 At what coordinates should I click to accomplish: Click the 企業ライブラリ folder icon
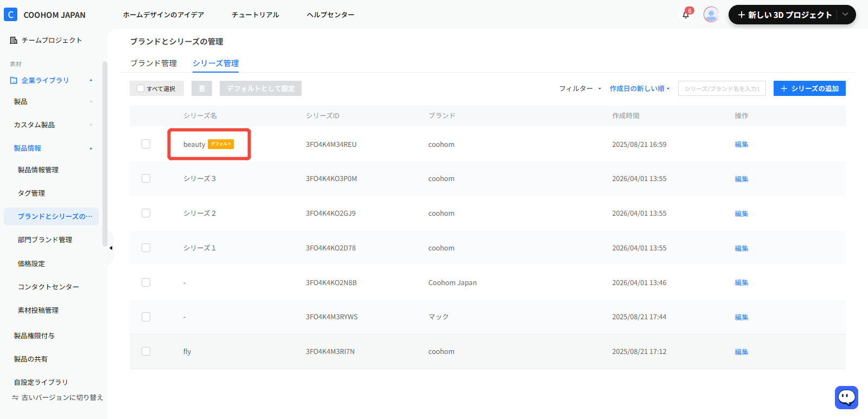(x=14, y=80)
